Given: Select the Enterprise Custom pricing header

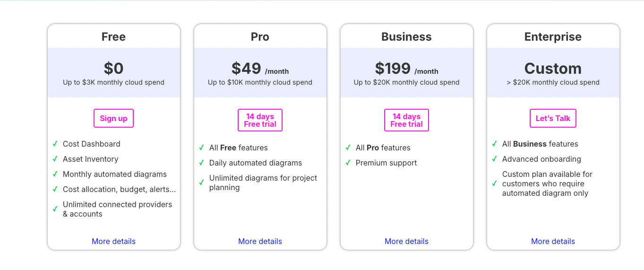Looking at the screenshot, I should coord(553,69).
